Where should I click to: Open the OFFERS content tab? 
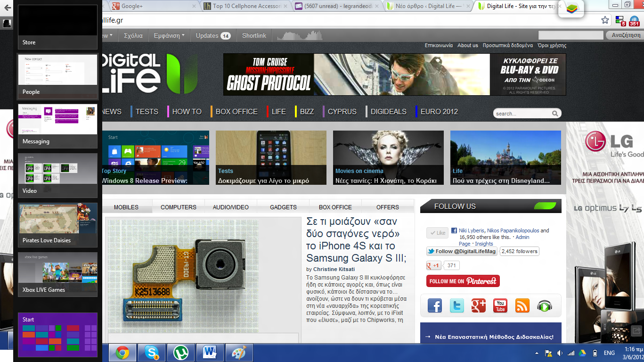pyautogui.click(x=388, y=207)
